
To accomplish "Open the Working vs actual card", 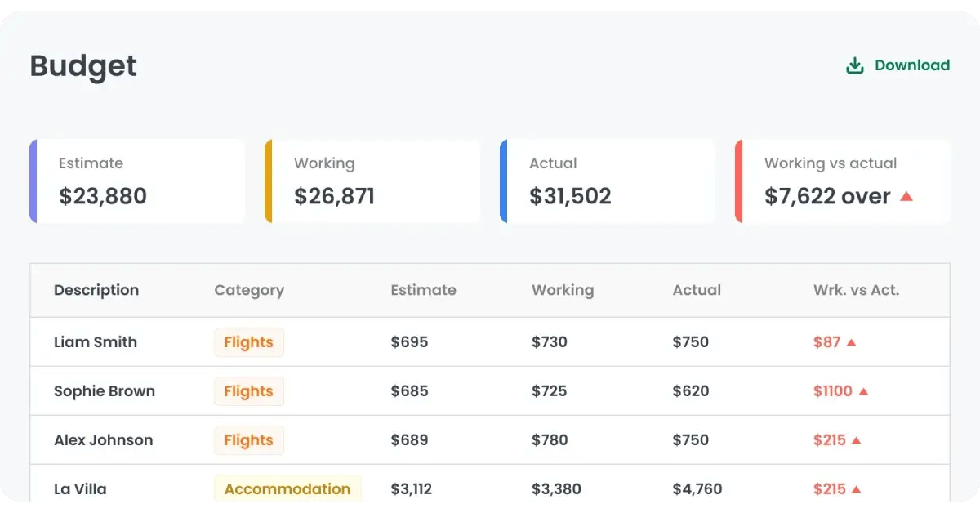I will click(x=843, y=181).
